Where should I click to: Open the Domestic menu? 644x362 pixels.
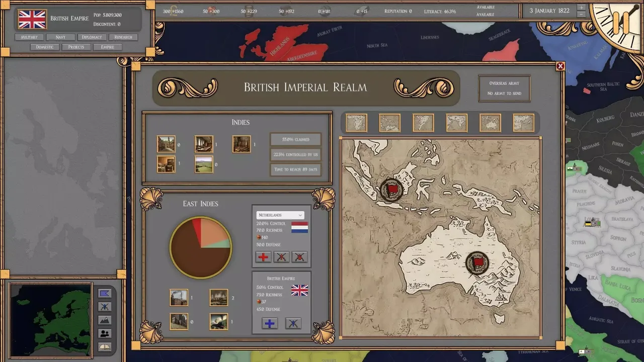(45, 47)
